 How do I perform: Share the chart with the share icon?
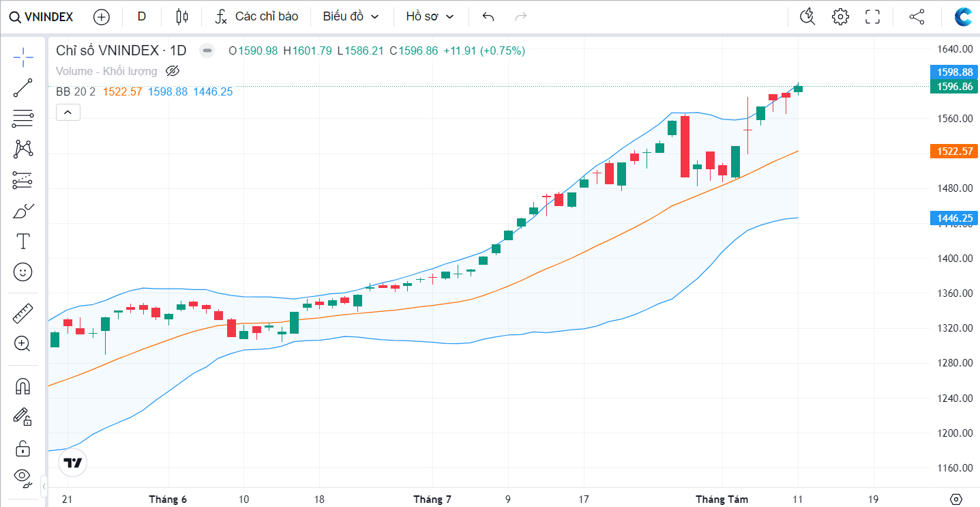[x=917, y=17]
